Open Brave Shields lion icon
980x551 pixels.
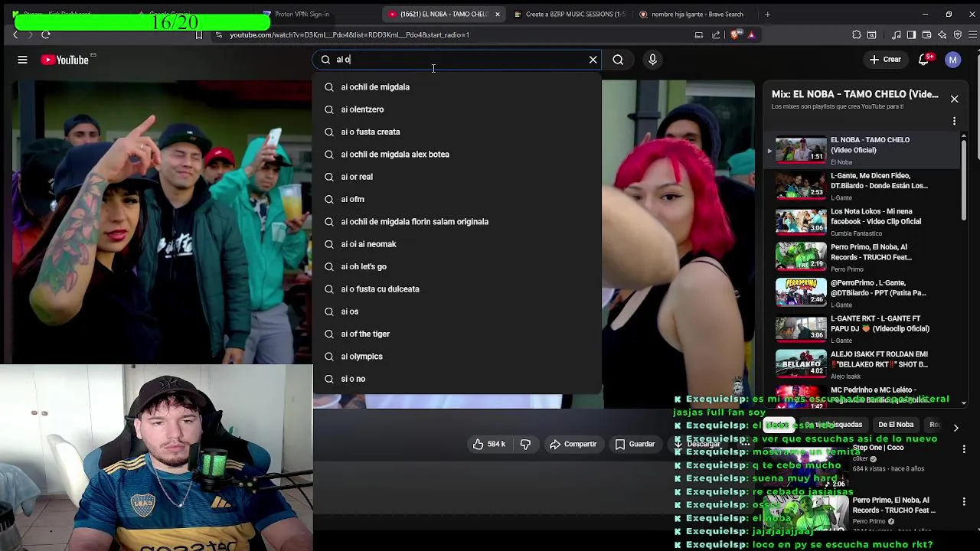(x=736, y=34)
